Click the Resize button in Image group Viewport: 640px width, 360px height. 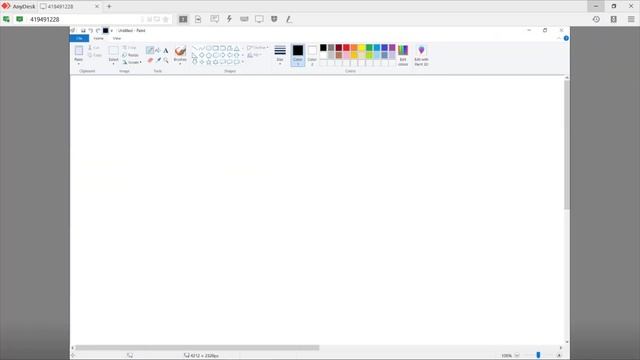(x=131, y=55)
